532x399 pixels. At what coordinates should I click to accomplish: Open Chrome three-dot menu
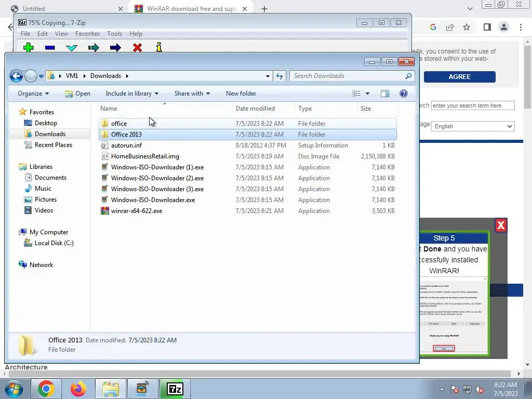521,27
